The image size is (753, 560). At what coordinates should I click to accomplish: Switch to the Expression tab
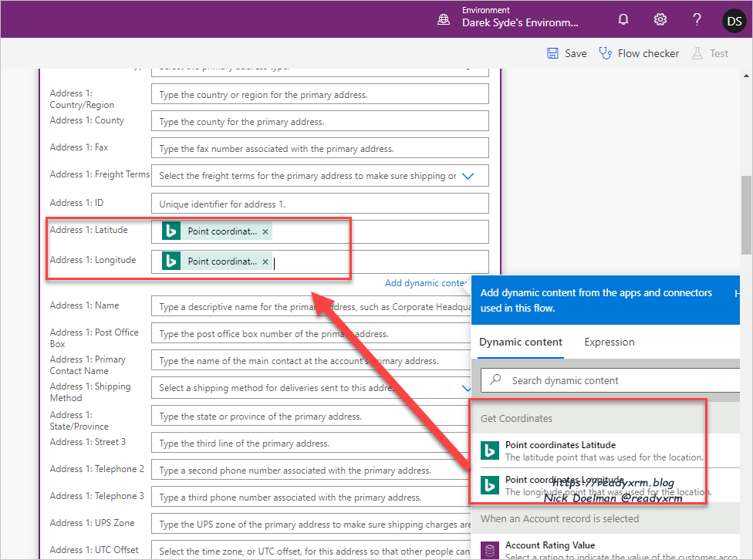pos(609,342)
